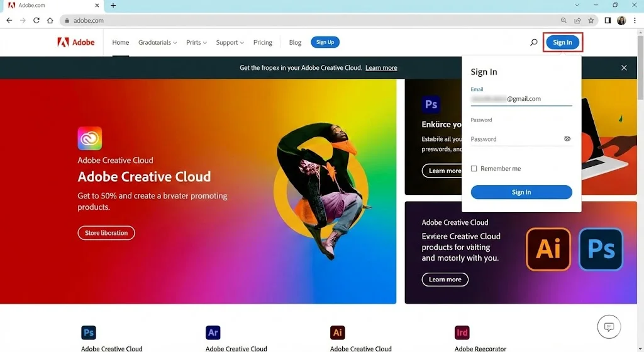Click into the Password input field
The width and height of the screenshot is (644, 352).
516,139
